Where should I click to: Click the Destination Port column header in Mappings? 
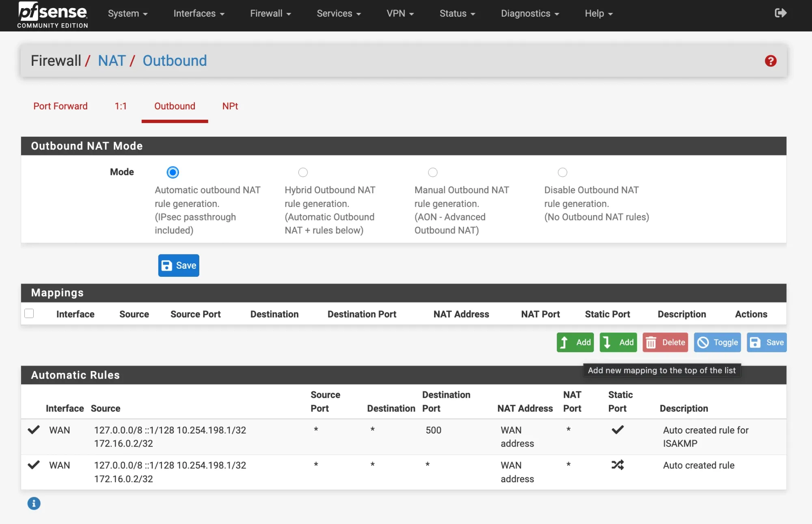362,314
